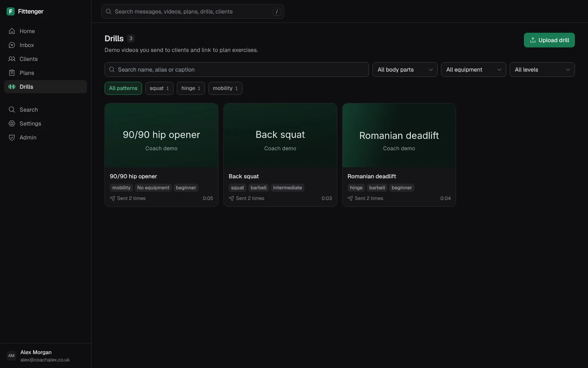Click the Romanian deadlift card title
The height and width of the screenshot is (368, 588).
coord(372,176)
